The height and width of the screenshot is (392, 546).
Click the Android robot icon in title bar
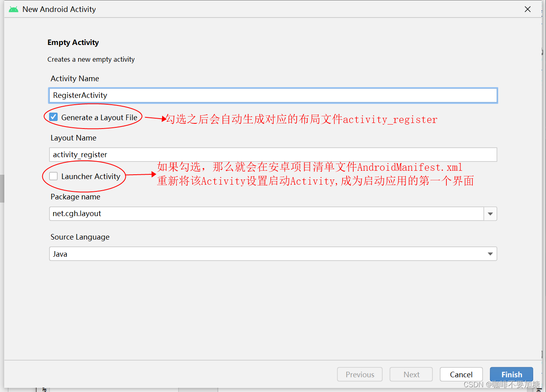(x=13, y=9)
